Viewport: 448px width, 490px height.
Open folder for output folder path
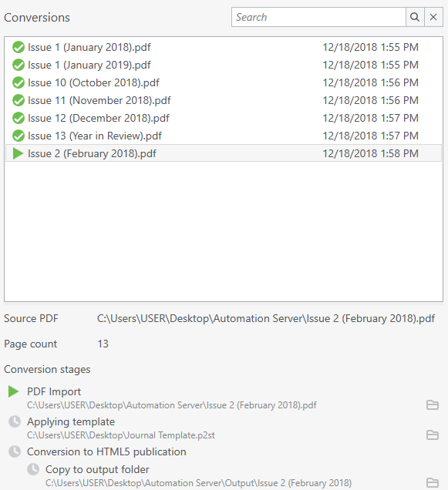coord(433,482)
